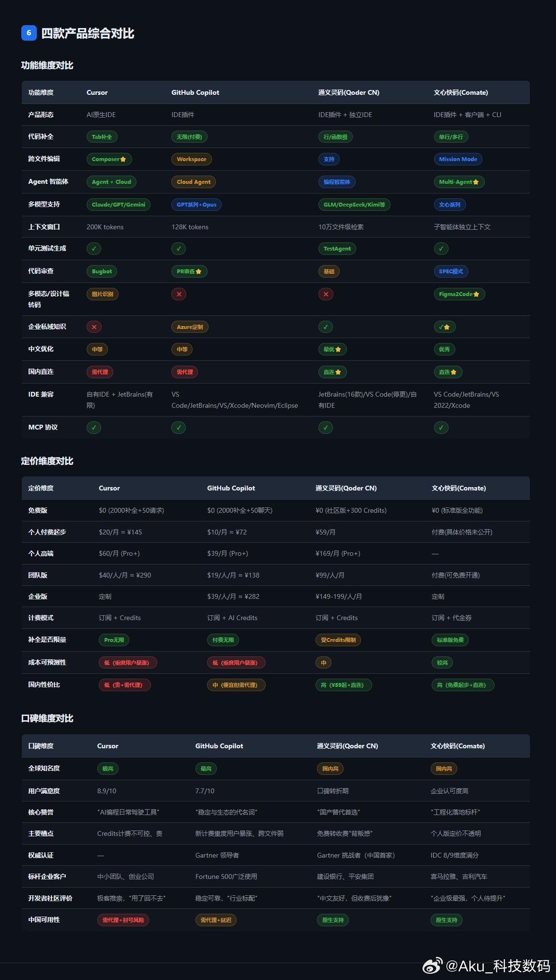
Task: Click the Composer star badge under Cursor
Action: coord(109,159)
